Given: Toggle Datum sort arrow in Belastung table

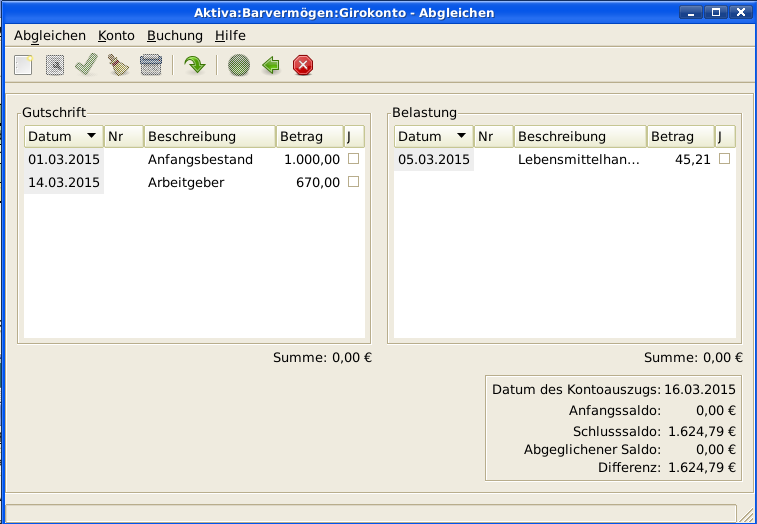Looking at the screenshot, I should coord(461,136).
